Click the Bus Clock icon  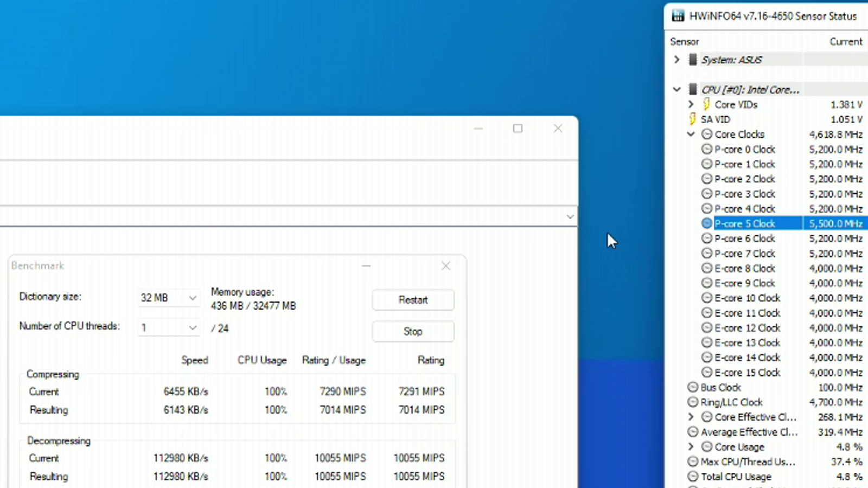pos(692,387)
